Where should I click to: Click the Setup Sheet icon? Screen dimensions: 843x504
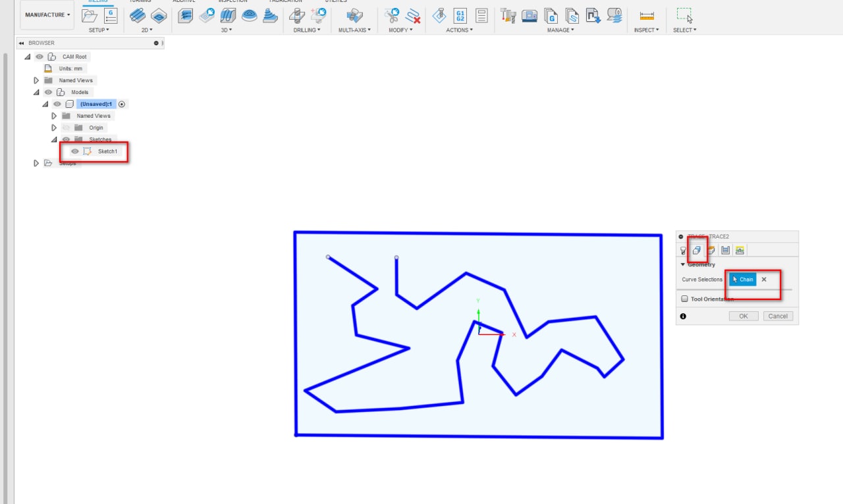(481, 16)
